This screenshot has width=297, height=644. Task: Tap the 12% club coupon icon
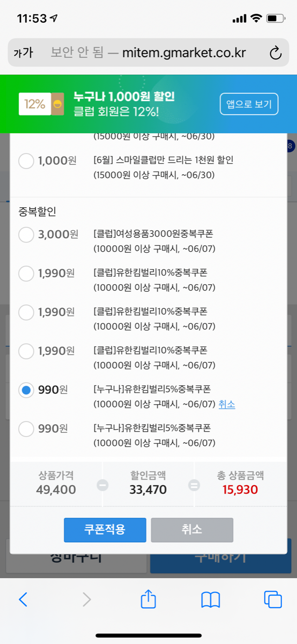pyautogui.click(x=41, y=104)
